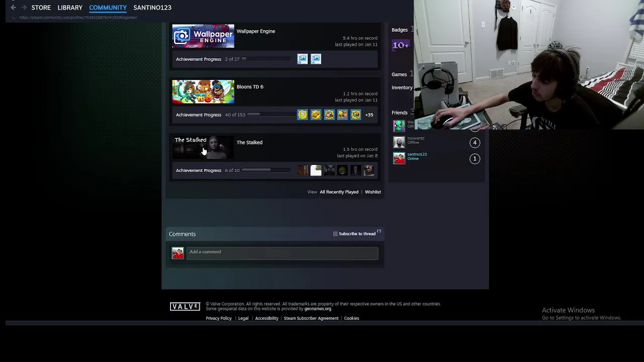644x362 pixels.
Task: Click the hoswardd friend name
Action: 416,138
